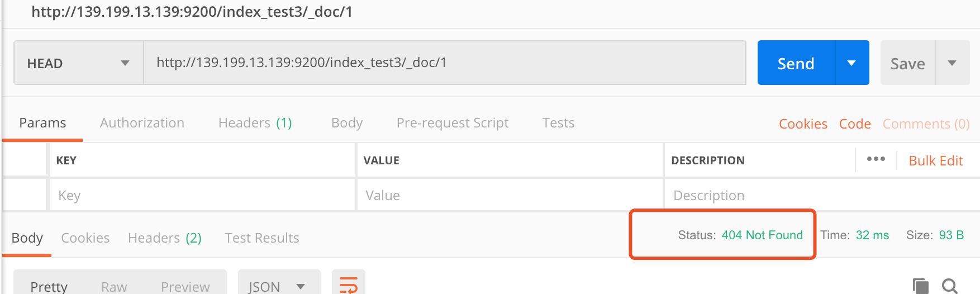Open the Send options arrow
Screen dimensions: 980x294
click(852, 63)
